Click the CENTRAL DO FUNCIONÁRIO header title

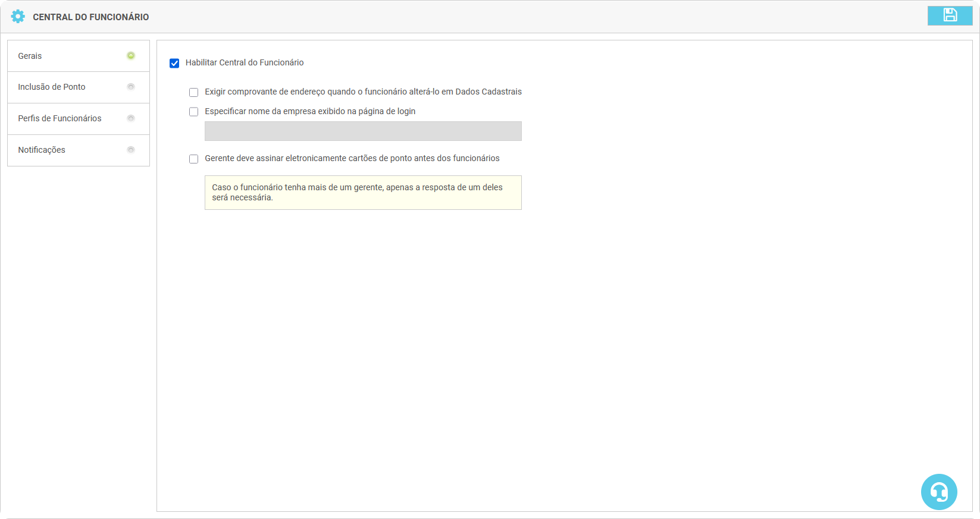(91, 17)
